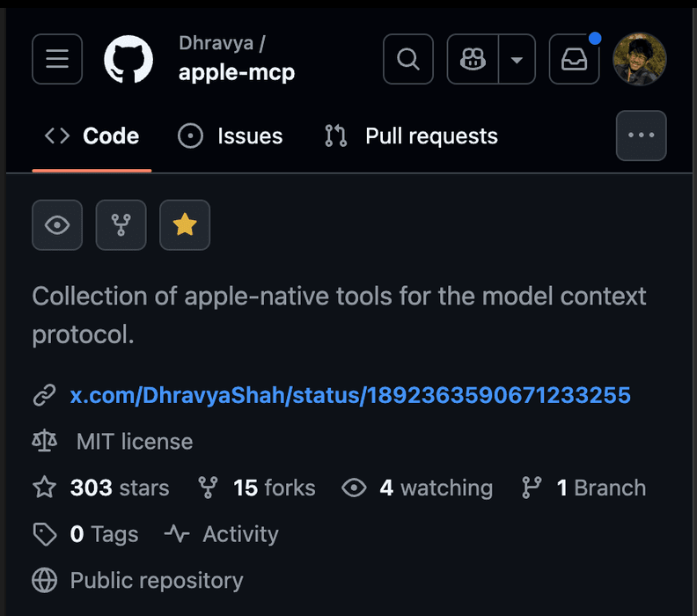Screen dimensions: 697x616
Task: Fork the repository with fork icon
Action: (x=121, y=225)
